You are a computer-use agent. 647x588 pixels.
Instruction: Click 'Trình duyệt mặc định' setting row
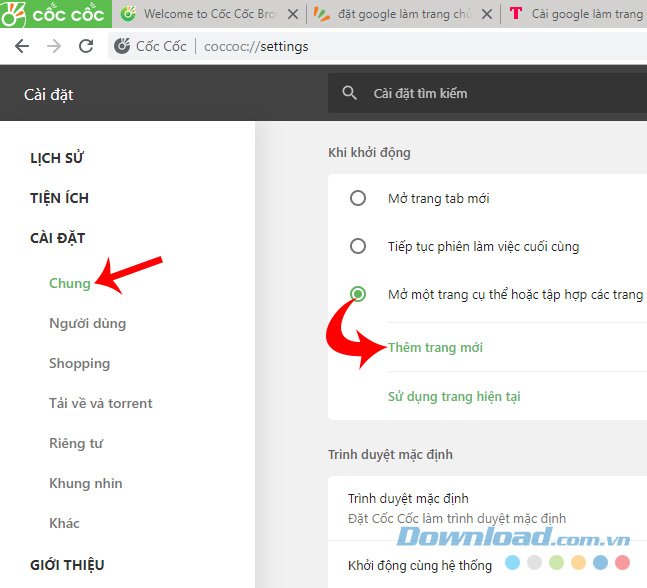[487, 508]
